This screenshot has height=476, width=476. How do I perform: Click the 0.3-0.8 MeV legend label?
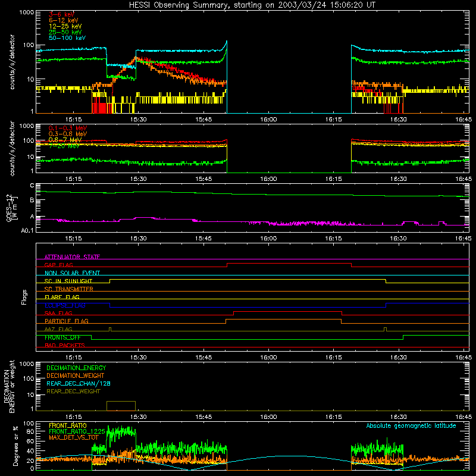[68, 134]
